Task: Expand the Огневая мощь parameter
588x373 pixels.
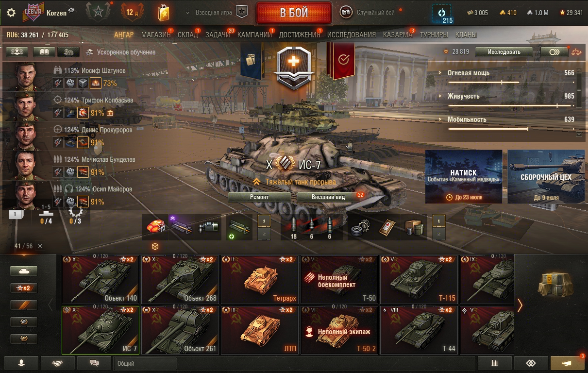Action: (x=506, y=73)
